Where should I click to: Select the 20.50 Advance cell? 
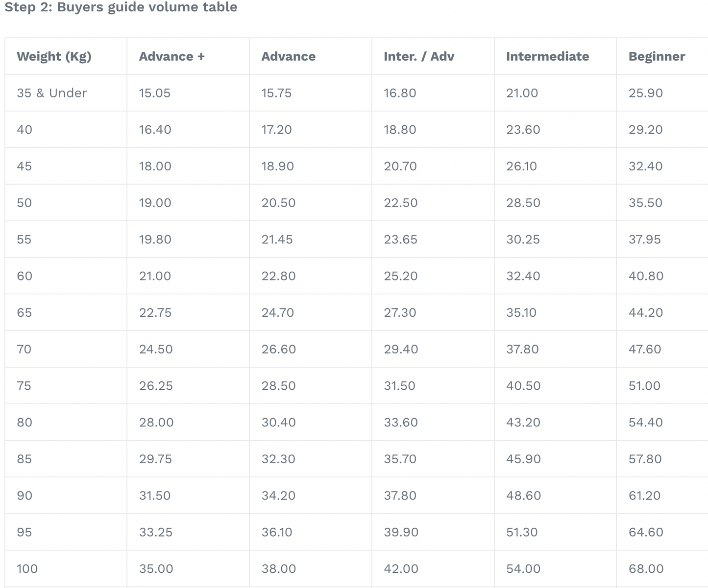[x=278, y=203]
